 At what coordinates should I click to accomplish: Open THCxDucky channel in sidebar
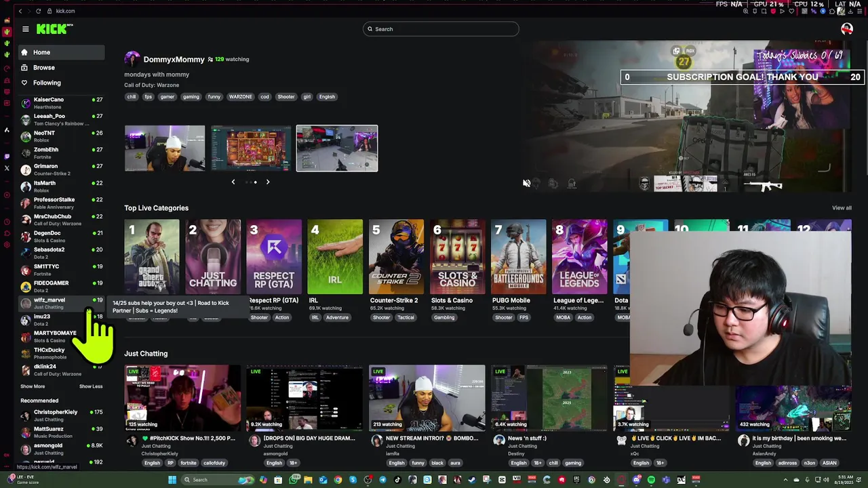pos(61,353)
